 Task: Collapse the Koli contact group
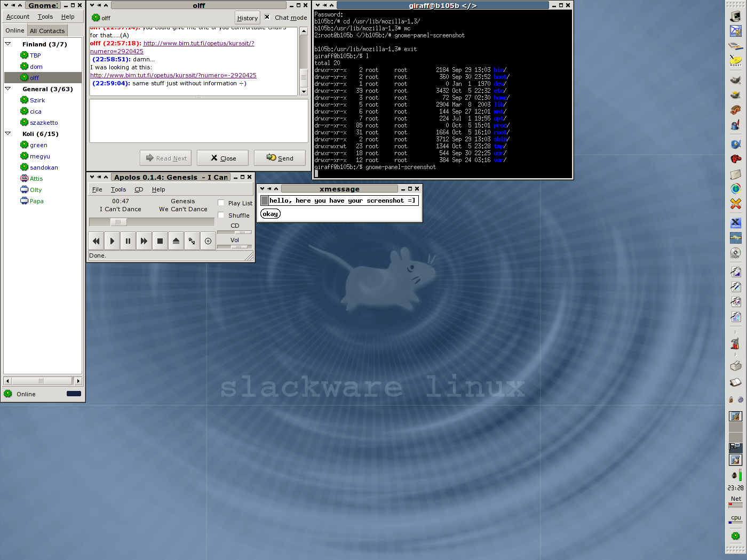tap(8, 134)
